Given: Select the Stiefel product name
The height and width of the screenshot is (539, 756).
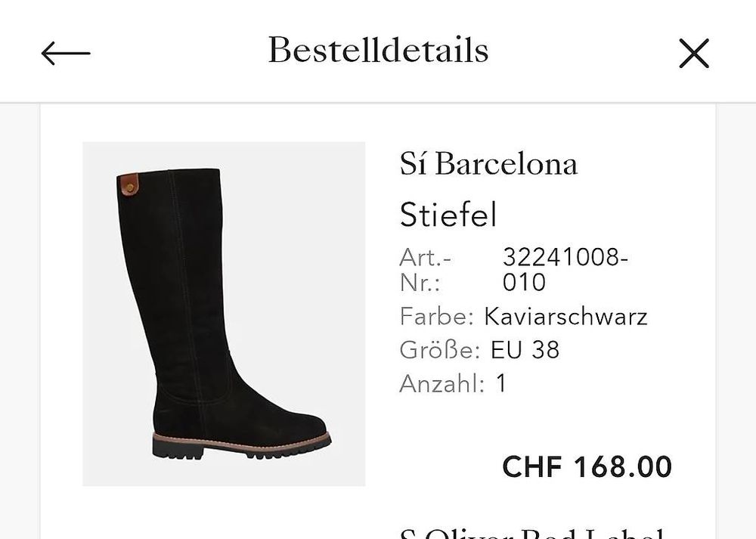Looking at the screenshot, I should (x=448, y=215).
